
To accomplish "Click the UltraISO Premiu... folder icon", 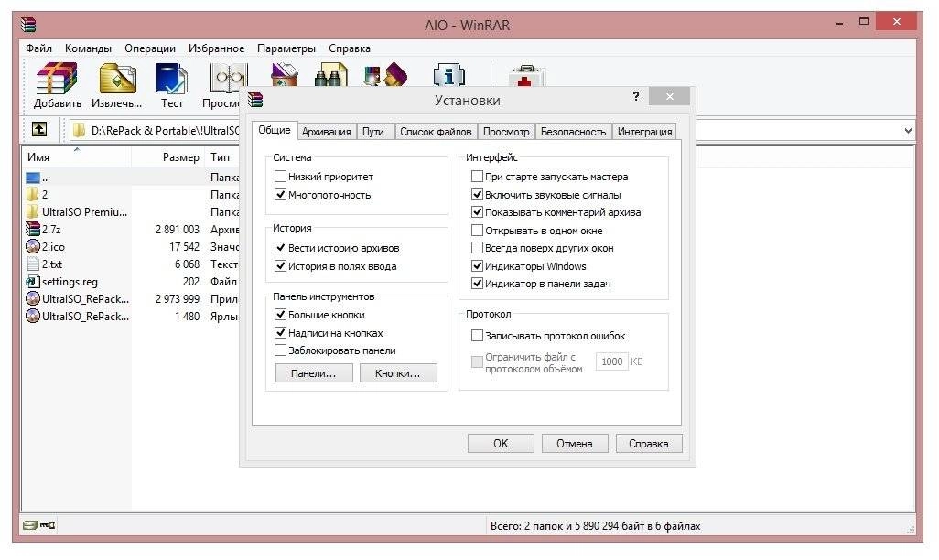I will [x=33, y=211].
